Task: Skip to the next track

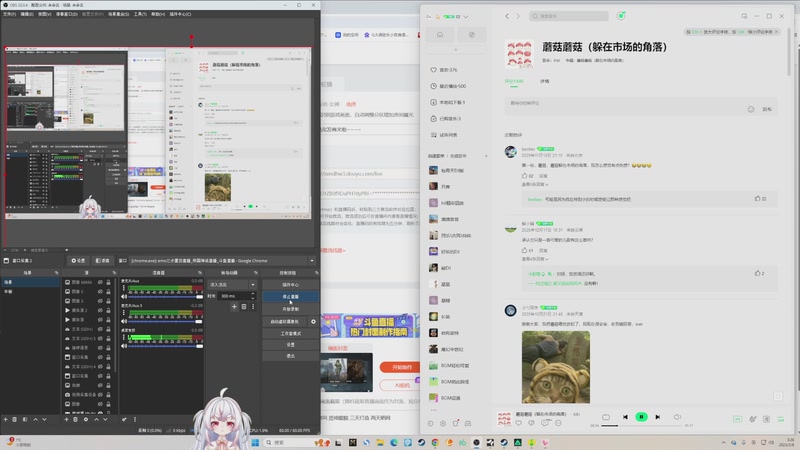Action: [x=658, y=417]
